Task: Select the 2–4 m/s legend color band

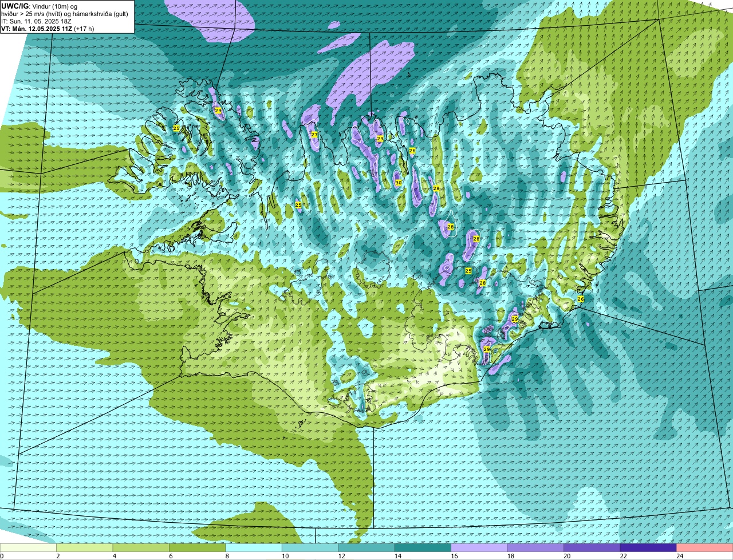Action: [x=85, y=547]
